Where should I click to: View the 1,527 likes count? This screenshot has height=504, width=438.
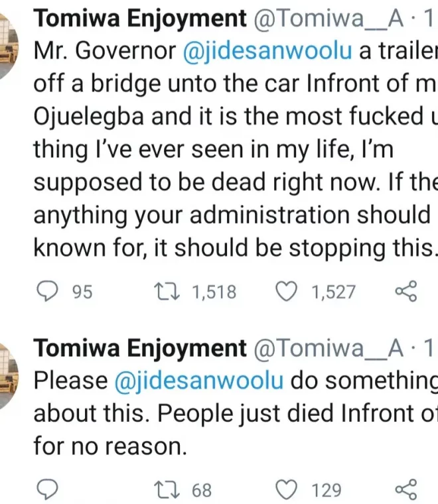[334, 292]
